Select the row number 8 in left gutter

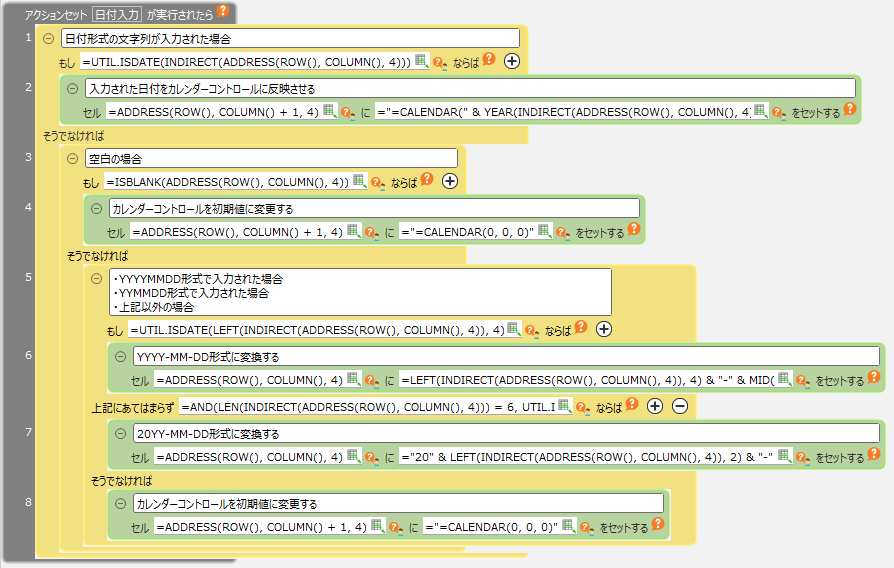click(x=28, y=501)
